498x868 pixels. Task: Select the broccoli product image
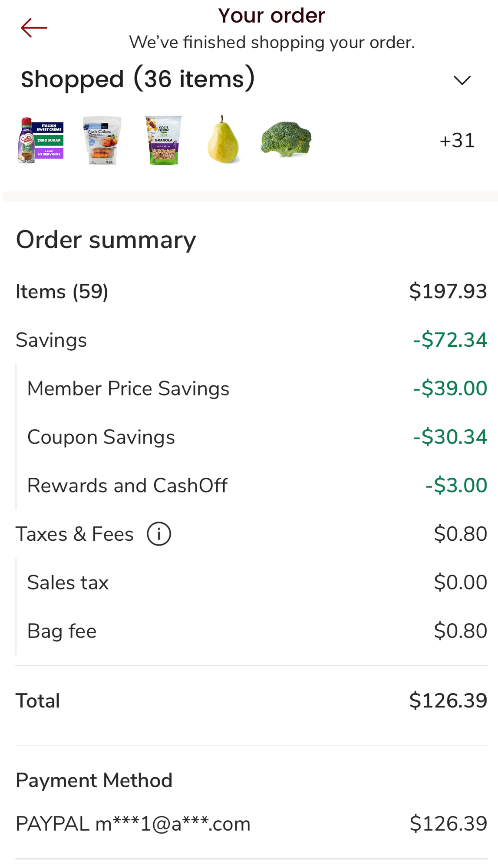click(x=286, y=139)
